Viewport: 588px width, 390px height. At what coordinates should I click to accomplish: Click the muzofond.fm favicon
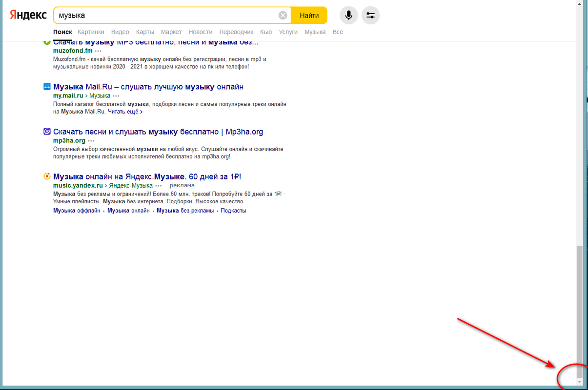tap(47, 42)
